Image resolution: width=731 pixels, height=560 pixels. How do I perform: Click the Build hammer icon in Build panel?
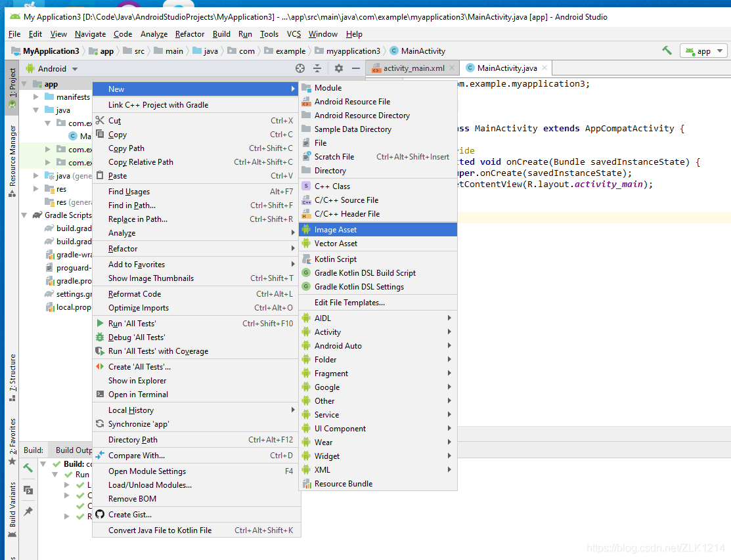[28, 467]
